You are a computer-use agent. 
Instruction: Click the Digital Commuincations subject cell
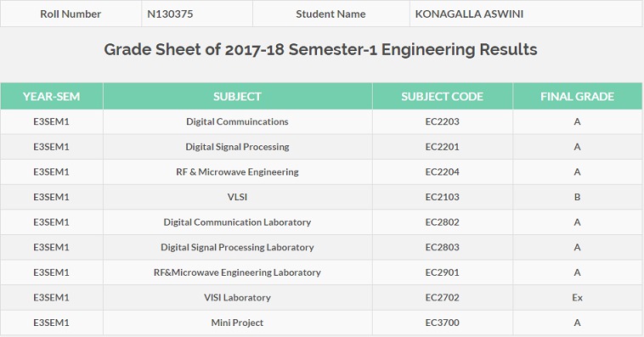(237, 121)
